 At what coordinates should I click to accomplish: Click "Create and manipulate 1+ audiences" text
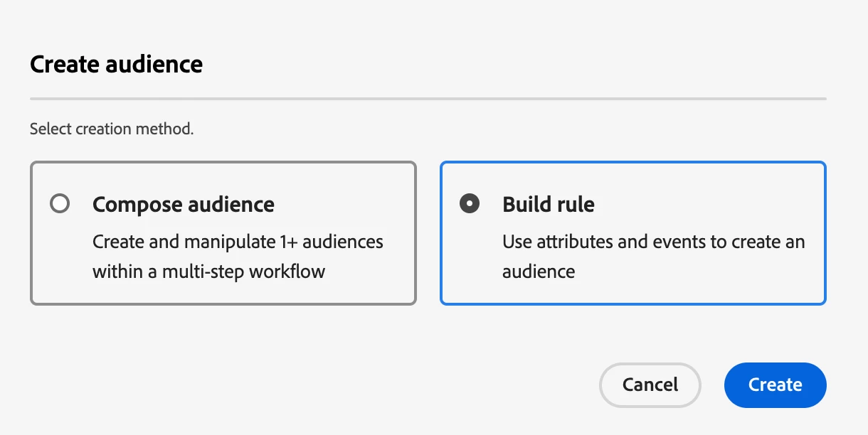(238, 242)
